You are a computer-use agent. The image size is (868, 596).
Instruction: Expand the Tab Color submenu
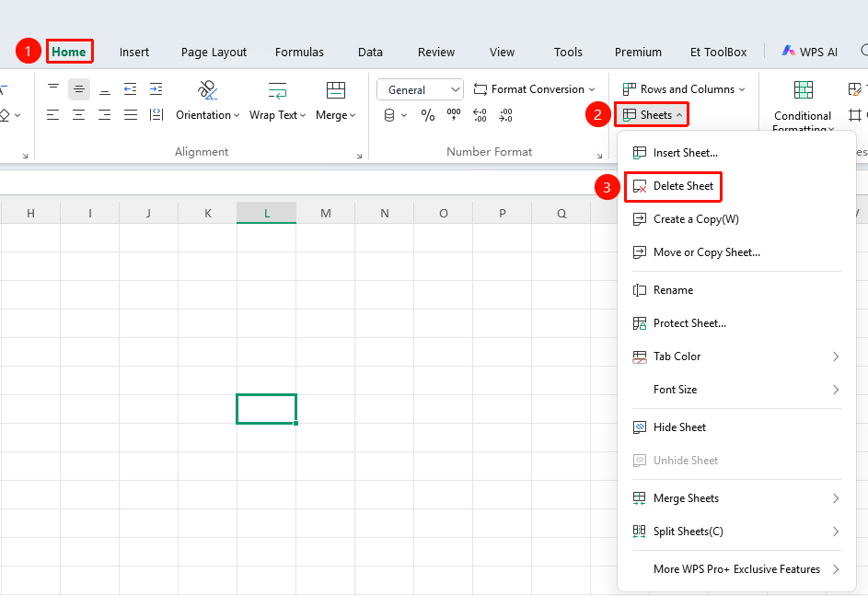click(x=736, y=356)
